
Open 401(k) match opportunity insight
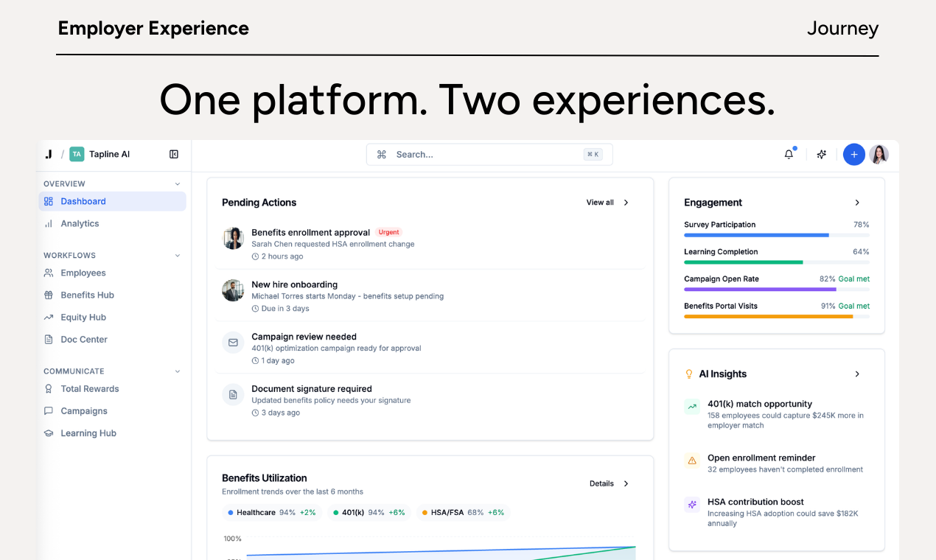pos(777,416)
